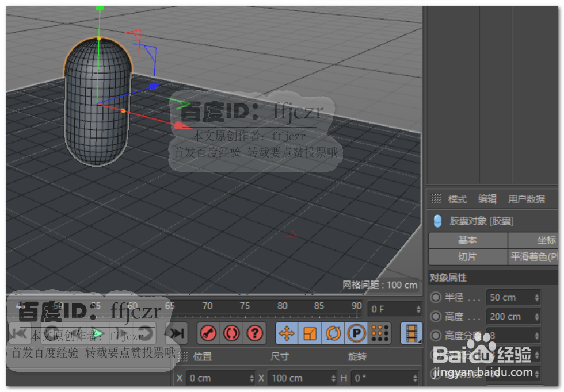564x392 pixels.
Task: Click the H rotation field showing 0°
Action: coord(384,378)
